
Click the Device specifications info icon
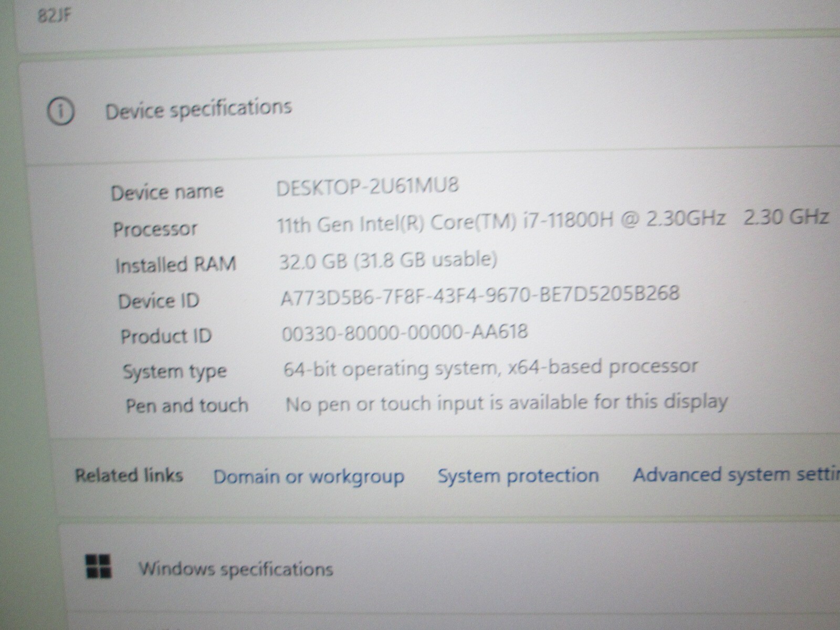click(x=61, y=111)
